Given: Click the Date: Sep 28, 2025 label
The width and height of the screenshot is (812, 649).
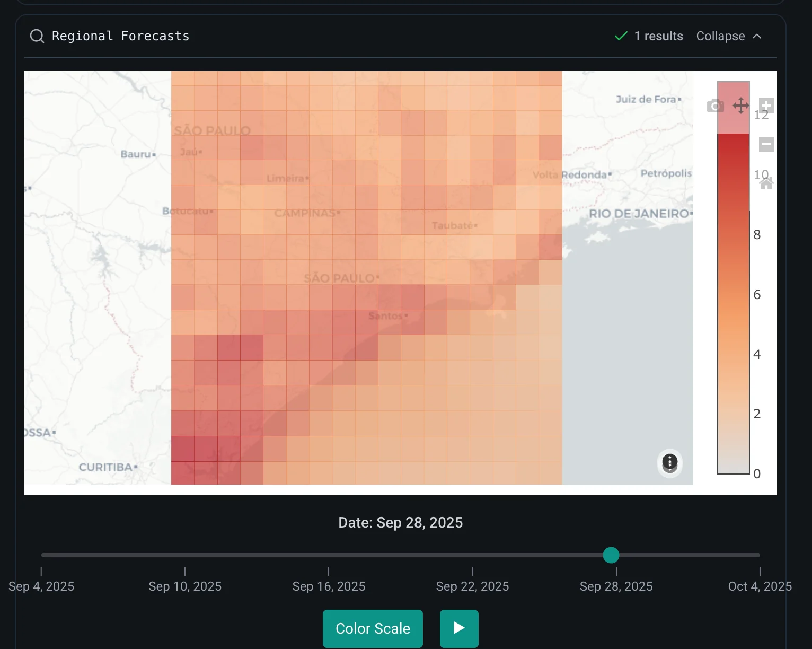Looking at the screenshot, I should pyautogui.click(x=401, y=522).
